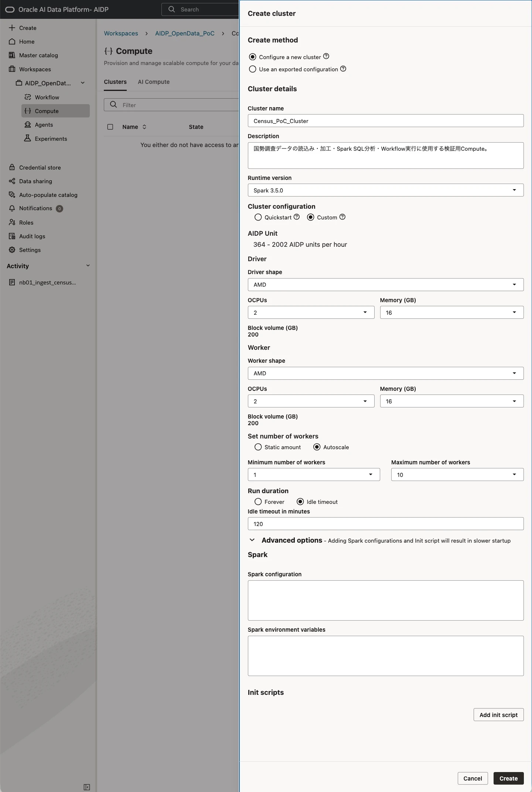This screenshot has height=792, width=532.
Task: Collapse the sidebar with the bottom panel icon
Action: tap(87, 787)
